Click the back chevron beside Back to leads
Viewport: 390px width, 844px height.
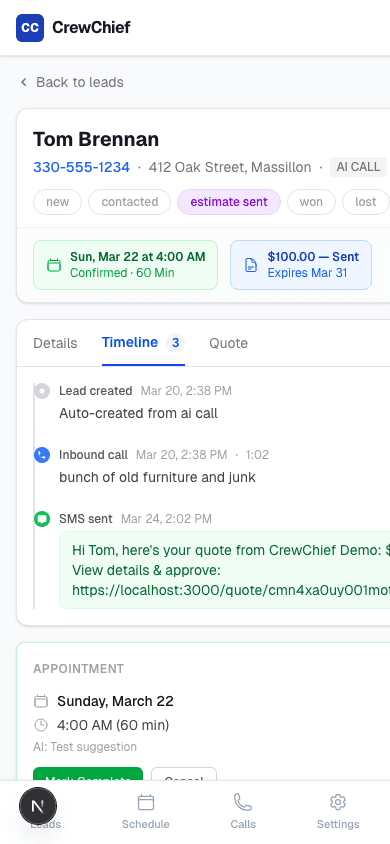23,82
